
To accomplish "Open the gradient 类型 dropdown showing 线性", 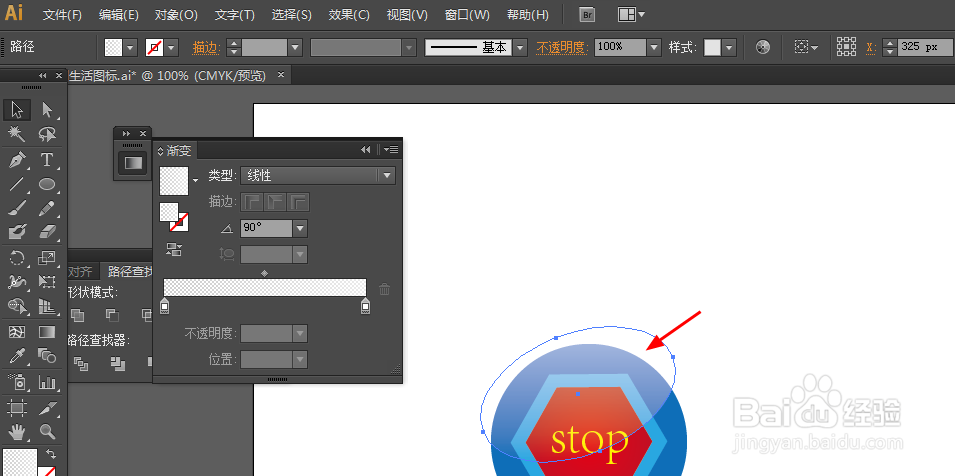I will pyautogui.click(x=318, y=176).
